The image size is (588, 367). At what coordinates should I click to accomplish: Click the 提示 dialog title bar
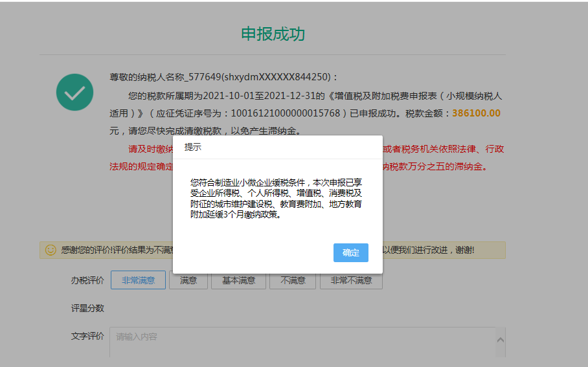(277, 147)
